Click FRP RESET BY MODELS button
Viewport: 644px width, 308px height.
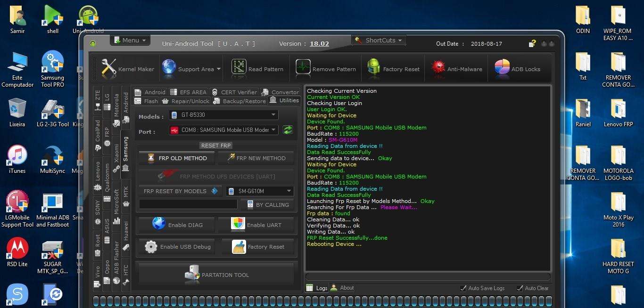click(x=181, y=191)
